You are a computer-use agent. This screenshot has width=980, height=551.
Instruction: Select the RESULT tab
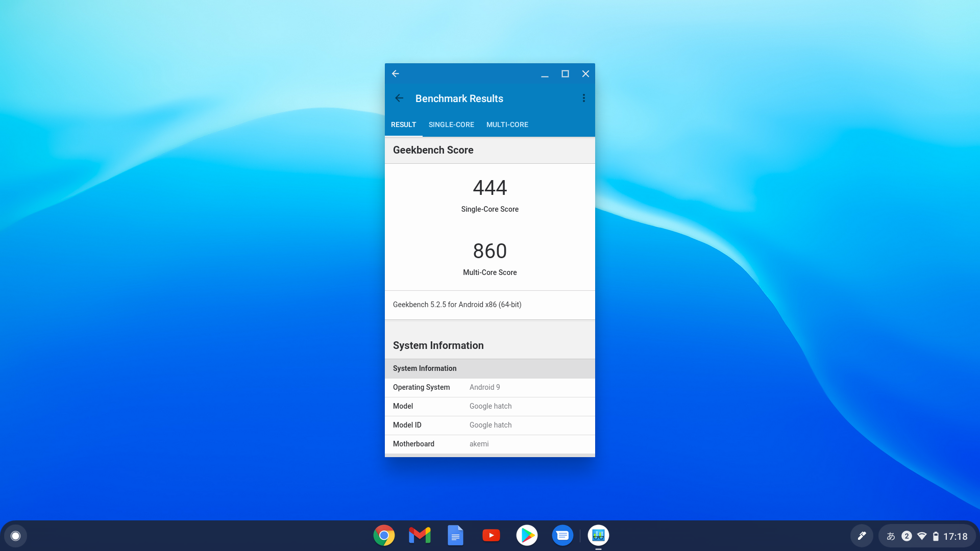point(403,124)
